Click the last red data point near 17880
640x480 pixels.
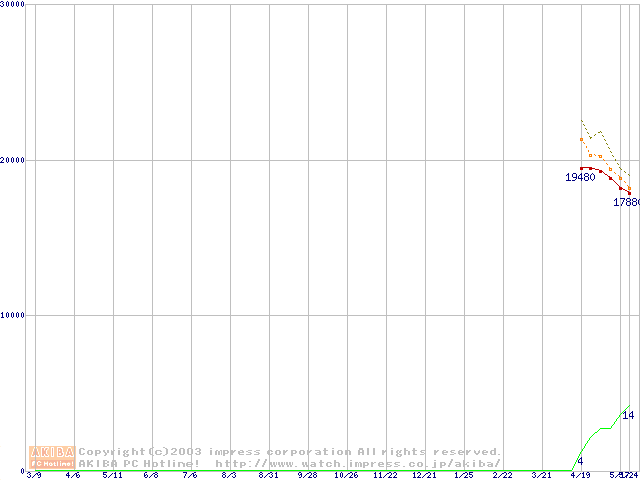(x=629, y=193)
